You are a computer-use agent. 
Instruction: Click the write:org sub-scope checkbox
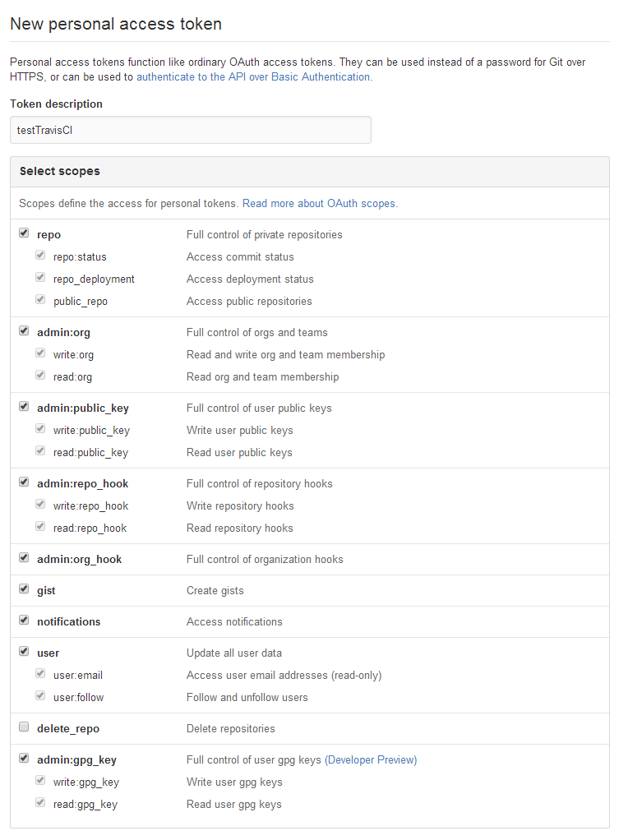(40, 354)
